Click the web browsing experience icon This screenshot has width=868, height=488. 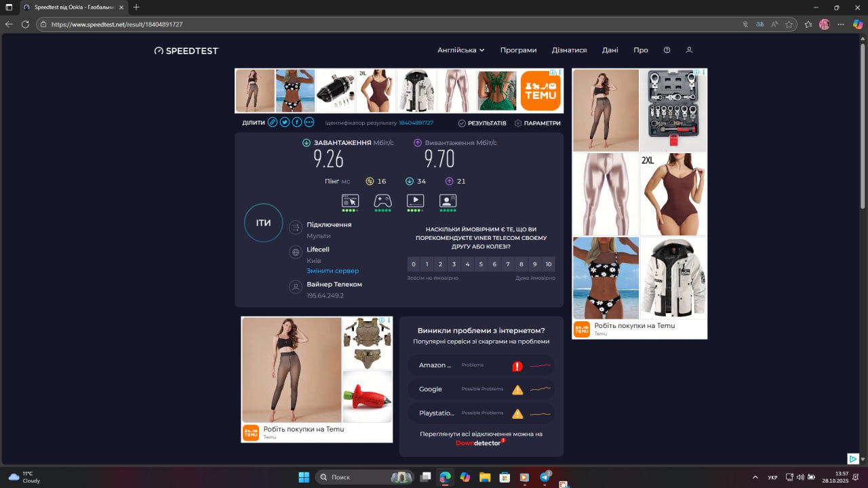click(x=350, y=201)
